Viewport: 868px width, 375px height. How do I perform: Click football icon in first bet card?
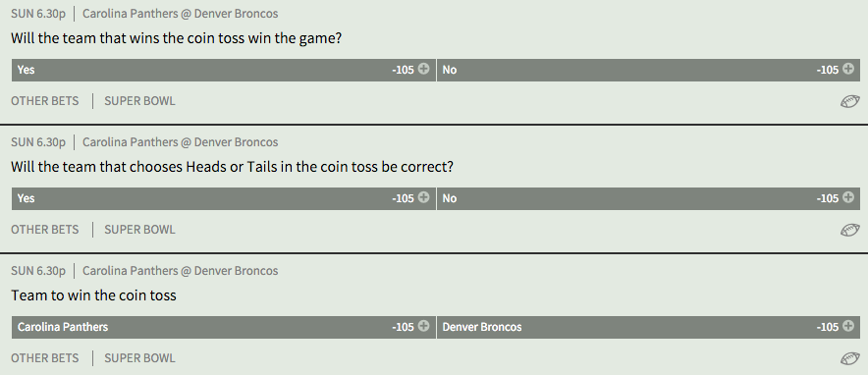coord(849,102)
